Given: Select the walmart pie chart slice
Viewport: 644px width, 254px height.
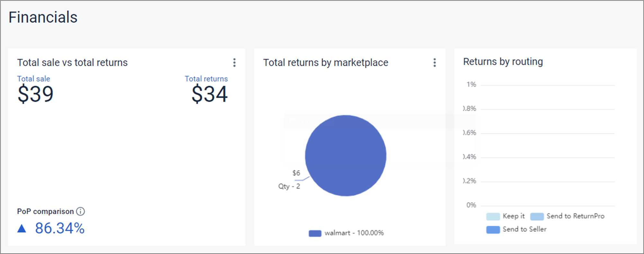Looking at the screenshot, I should [345, 156].
